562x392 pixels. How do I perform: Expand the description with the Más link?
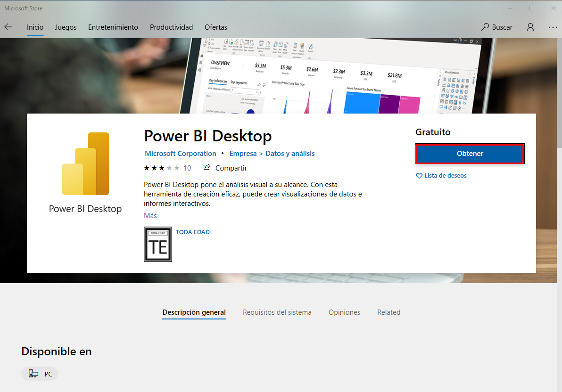pyautogui.click(x=149, y=215)
